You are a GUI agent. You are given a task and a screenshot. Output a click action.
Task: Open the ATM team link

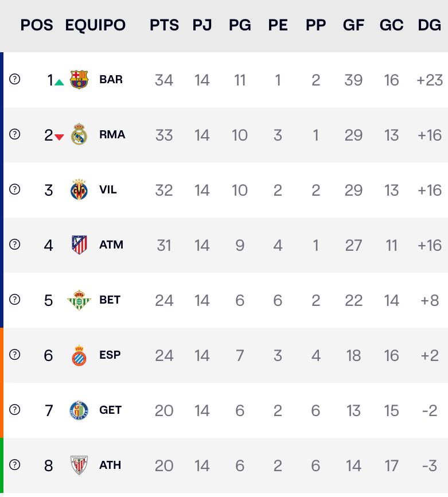click(x=111, y=244)
